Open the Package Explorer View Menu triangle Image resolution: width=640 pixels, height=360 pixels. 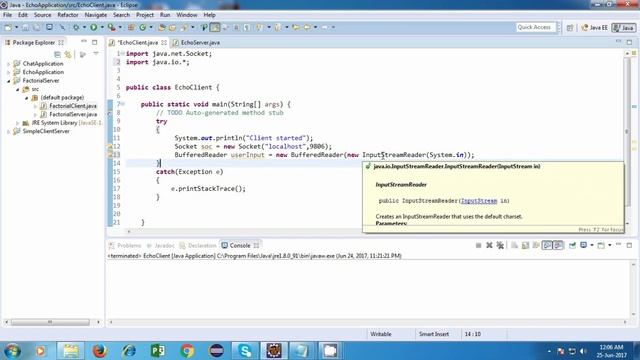(x=96, y=54)
